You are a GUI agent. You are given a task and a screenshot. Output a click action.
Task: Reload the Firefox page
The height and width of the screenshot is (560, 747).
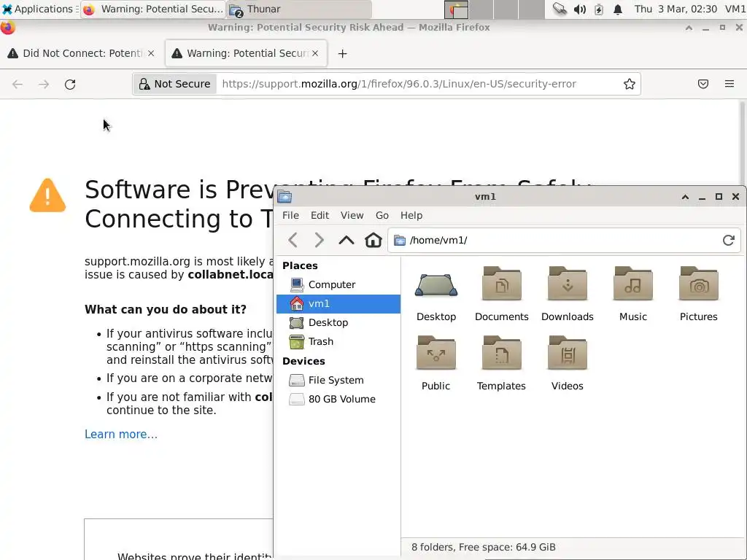(x=70, y=85)
